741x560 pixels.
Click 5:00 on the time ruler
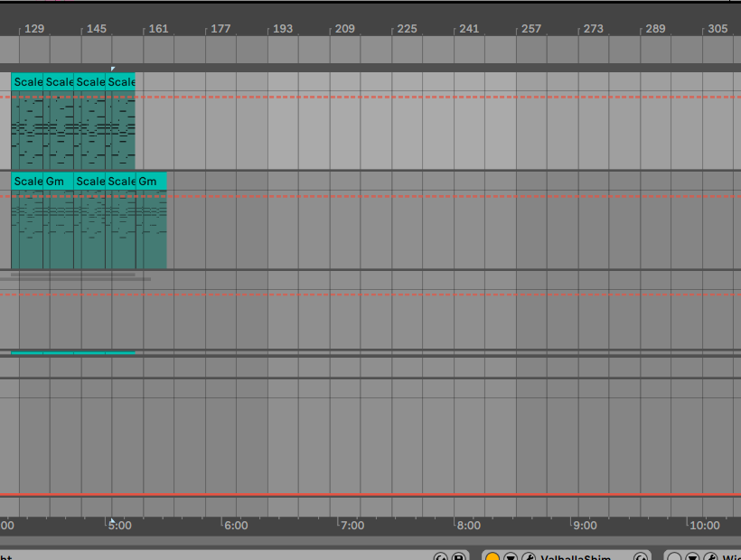pos(120,526)
